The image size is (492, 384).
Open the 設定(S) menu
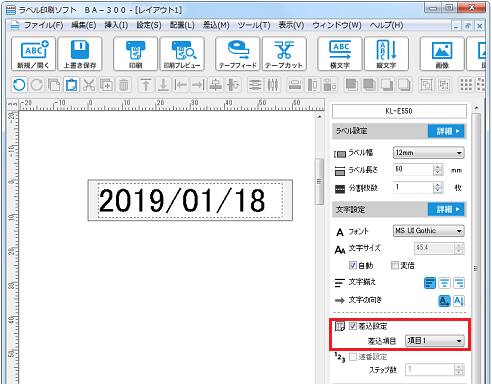click(149, 25)
